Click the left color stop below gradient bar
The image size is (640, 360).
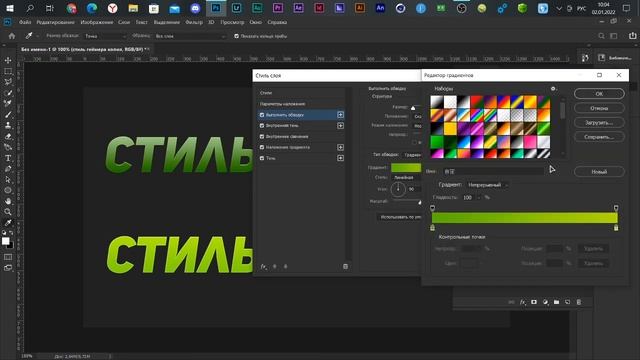coord(433,228)
